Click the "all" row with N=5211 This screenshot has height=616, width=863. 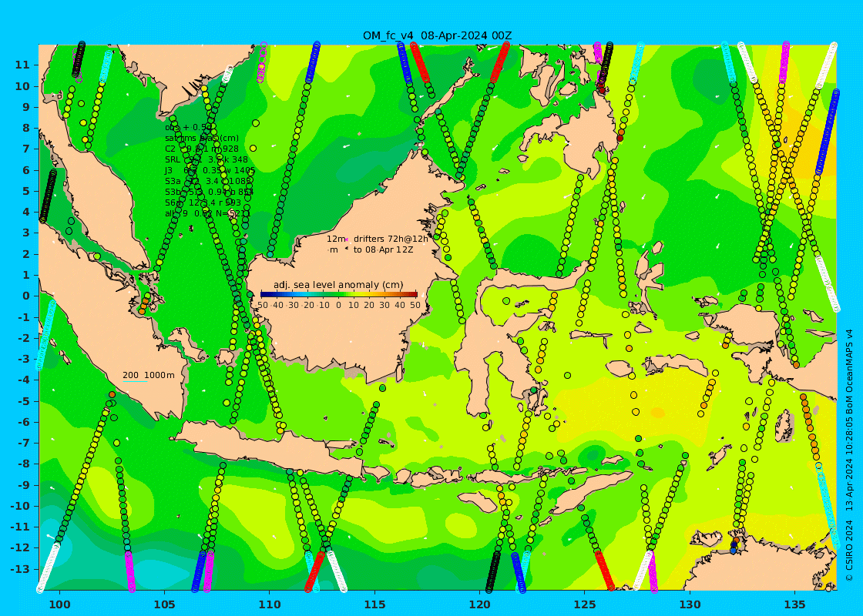208,213
